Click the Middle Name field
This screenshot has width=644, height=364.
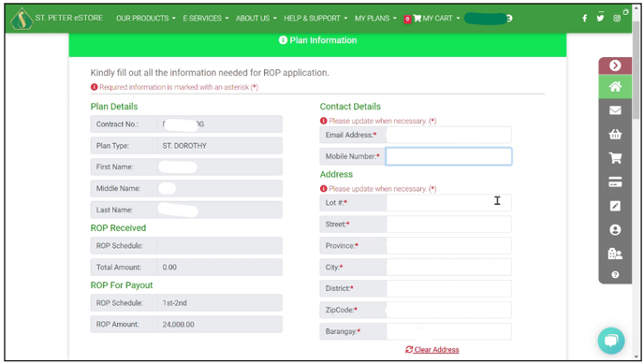coord(219,188)
